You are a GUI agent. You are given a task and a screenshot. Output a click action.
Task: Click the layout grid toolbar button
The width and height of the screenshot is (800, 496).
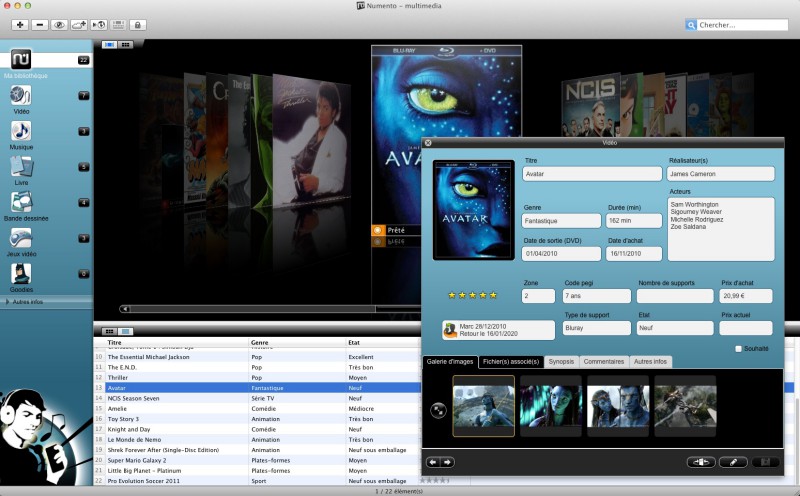tap(118, 24)
